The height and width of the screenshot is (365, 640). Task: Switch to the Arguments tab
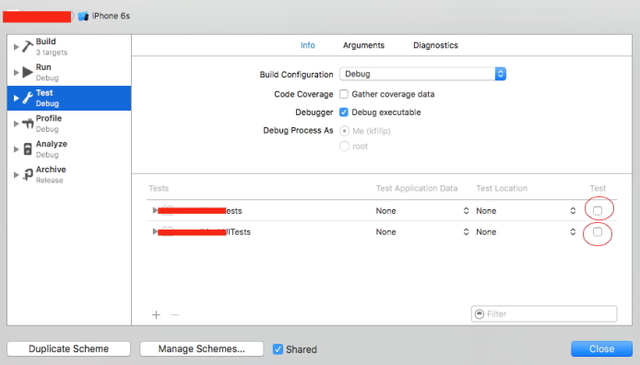pos(363,45)
